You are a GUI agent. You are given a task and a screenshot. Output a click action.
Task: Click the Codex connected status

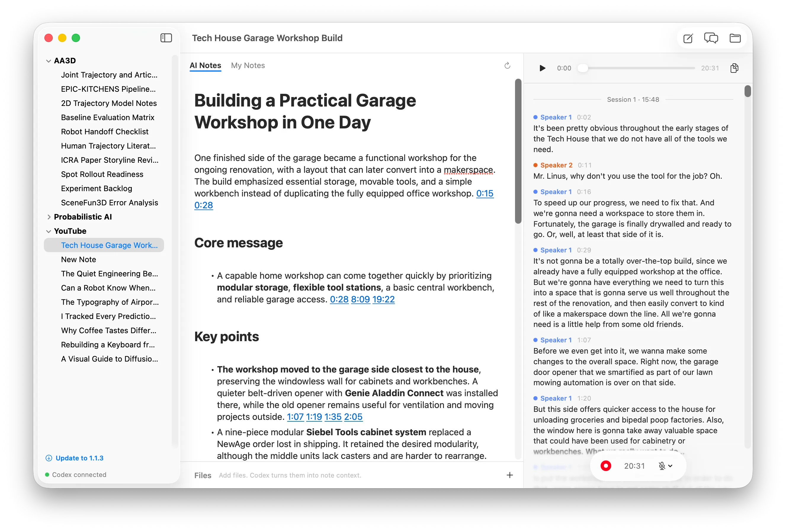pos(76,475)
